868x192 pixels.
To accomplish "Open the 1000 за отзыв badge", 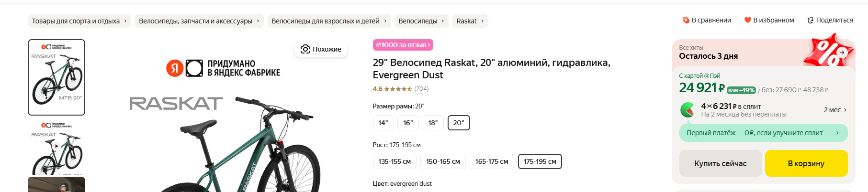I will click(403, 45).
